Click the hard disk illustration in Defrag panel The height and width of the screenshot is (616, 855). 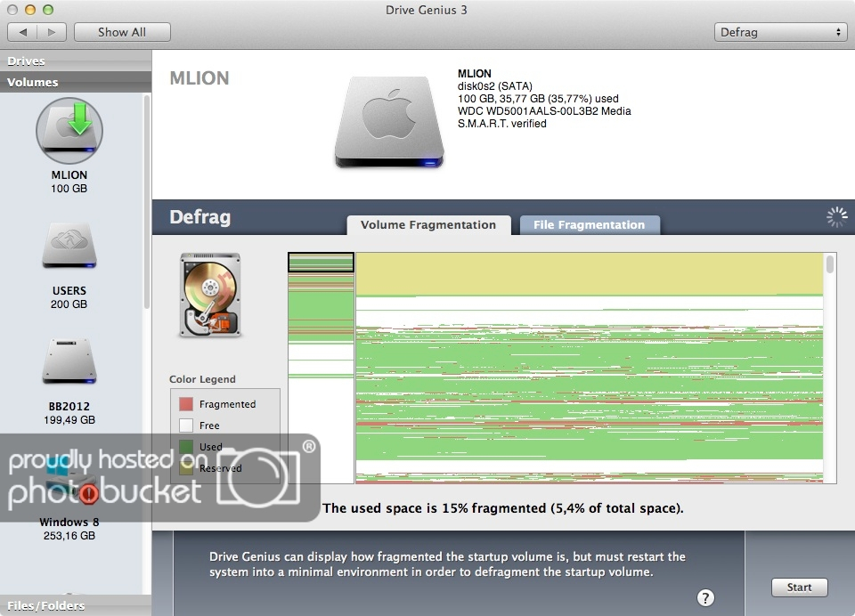(210, 295)
